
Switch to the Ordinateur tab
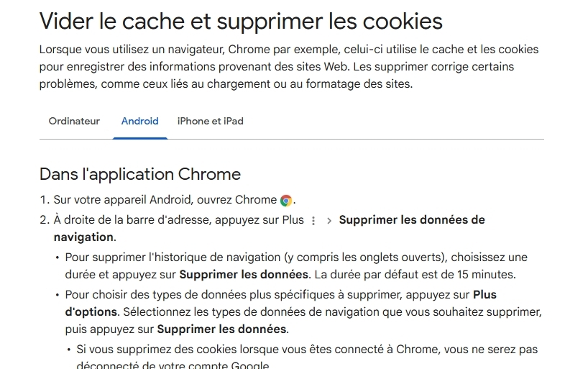[x=74, y=121]
